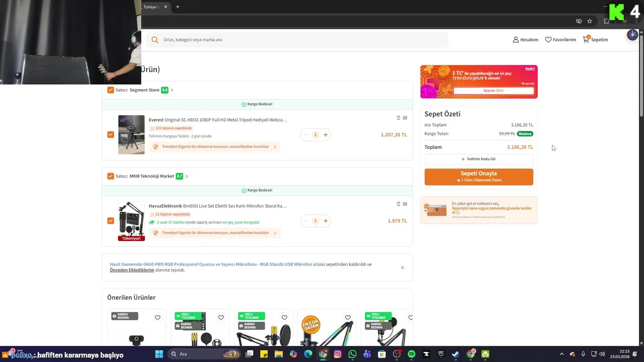Bookmark page with the star icon

[590, 21]
